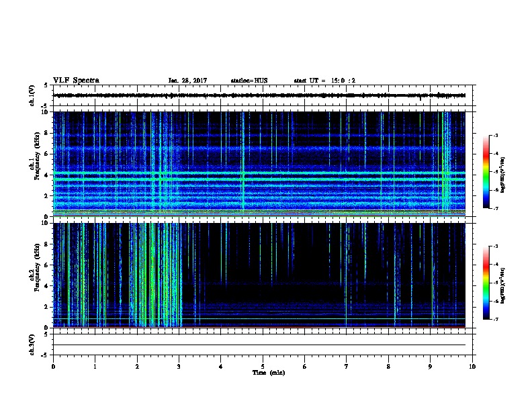Click time-axis tick label "7"
The height and width of the screenshot is (411, 532).
point(347,366)
